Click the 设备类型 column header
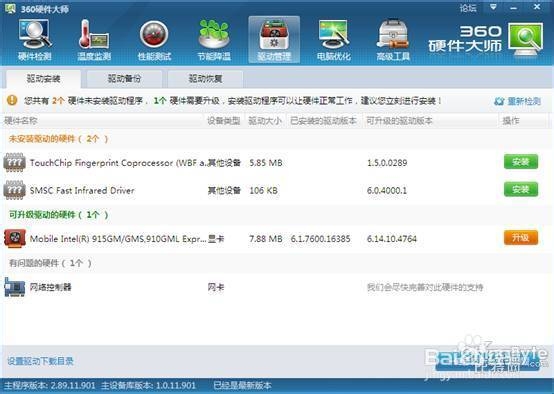This screenshot has width=554, height=394. [x=224, y=121]
